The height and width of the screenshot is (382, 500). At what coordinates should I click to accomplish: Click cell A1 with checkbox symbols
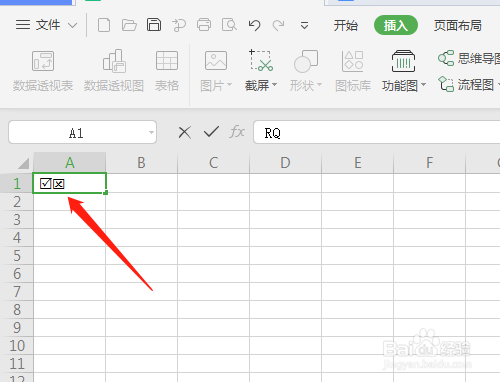[69, 183]
